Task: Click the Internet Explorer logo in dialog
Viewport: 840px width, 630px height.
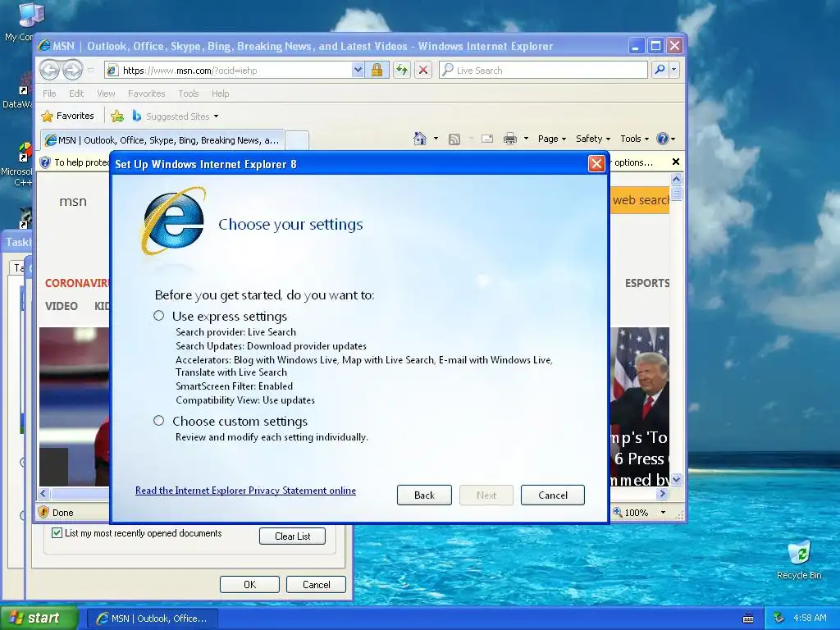Action: pyautogui.click(x=174, y=221)
